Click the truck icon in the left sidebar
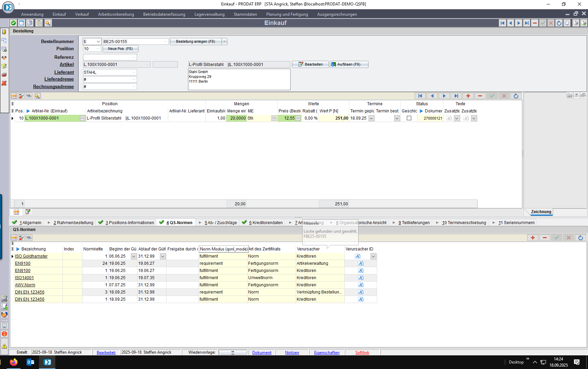Image resolution: width=588 pixels, height=369 pixels. [4, 75]
